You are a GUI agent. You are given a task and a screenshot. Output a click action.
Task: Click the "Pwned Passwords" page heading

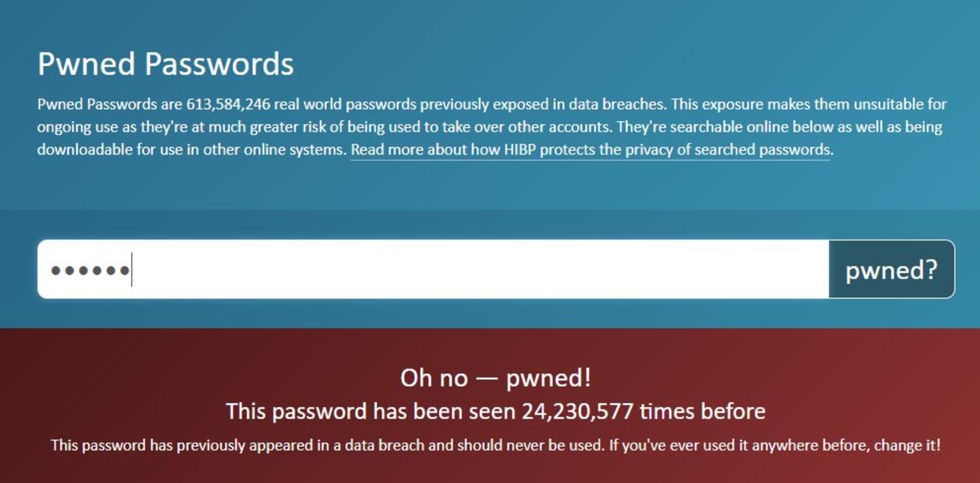tap(165, 64)
